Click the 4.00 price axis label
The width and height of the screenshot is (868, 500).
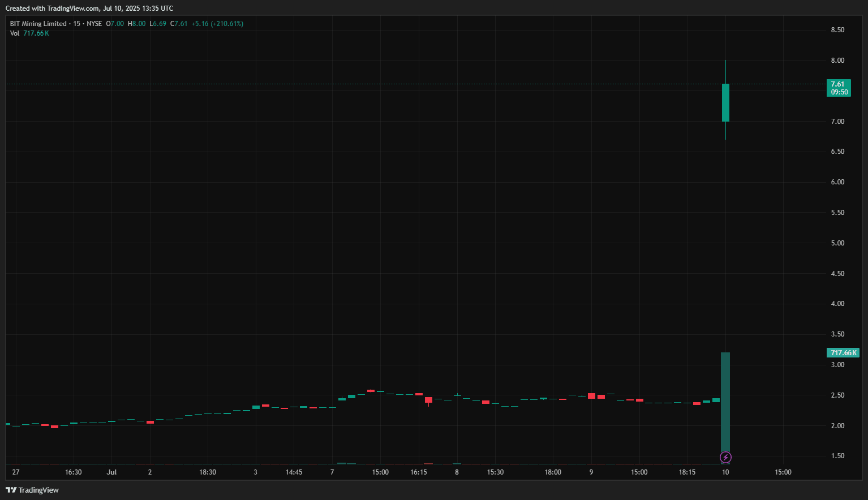(x=837, y=304)
